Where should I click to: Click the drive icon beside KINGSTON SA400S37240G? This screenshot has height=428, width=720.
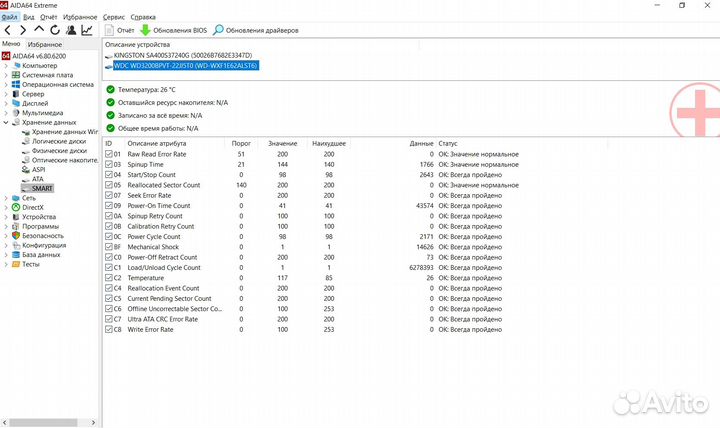[109, 56]
